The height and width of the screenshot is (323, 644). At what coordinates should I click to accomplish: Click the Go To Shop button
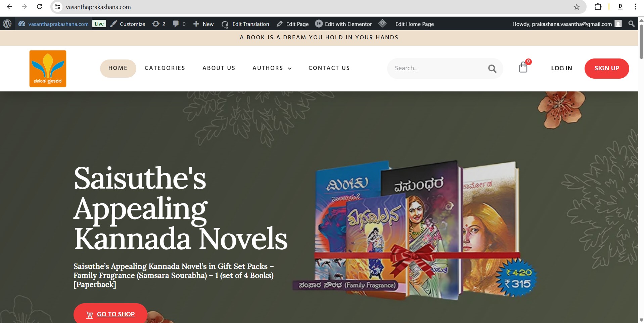coord(110,314)
